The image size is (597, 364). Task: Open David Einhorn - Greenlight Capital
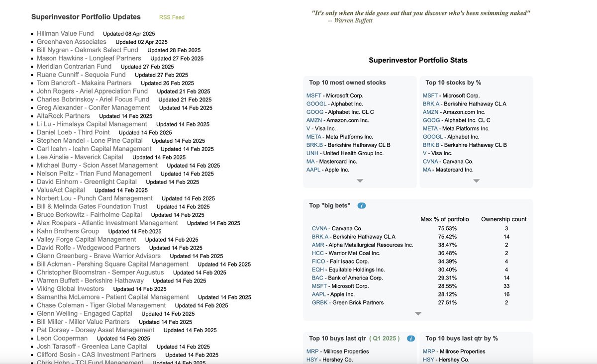click(87, 182)
